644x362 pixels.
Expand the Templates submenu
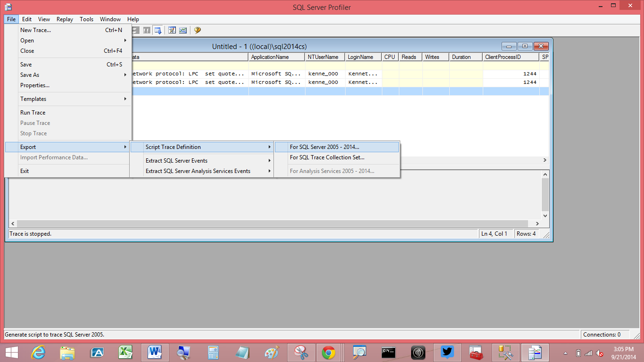(x=68, y=99)
